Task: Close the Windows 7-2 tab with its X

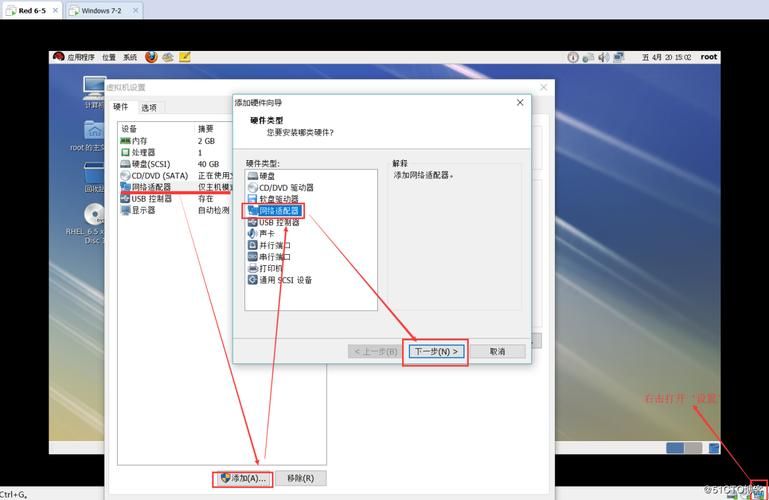Action: tap(136, 10)
